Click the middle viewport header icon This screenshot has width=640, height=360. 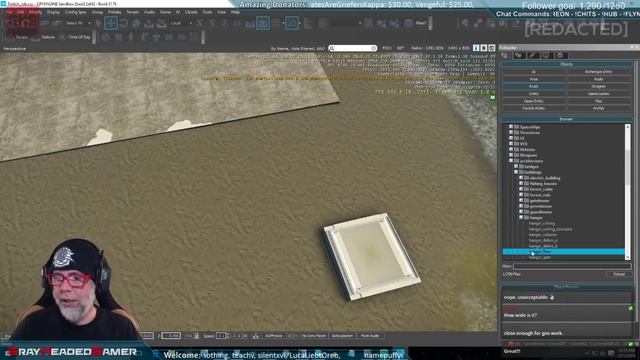coord(484,48)
